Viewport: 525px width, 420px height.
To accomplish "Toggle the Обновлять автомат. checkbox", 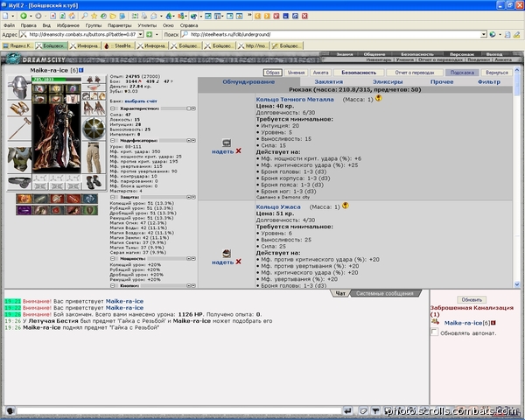I will [434, 332].
